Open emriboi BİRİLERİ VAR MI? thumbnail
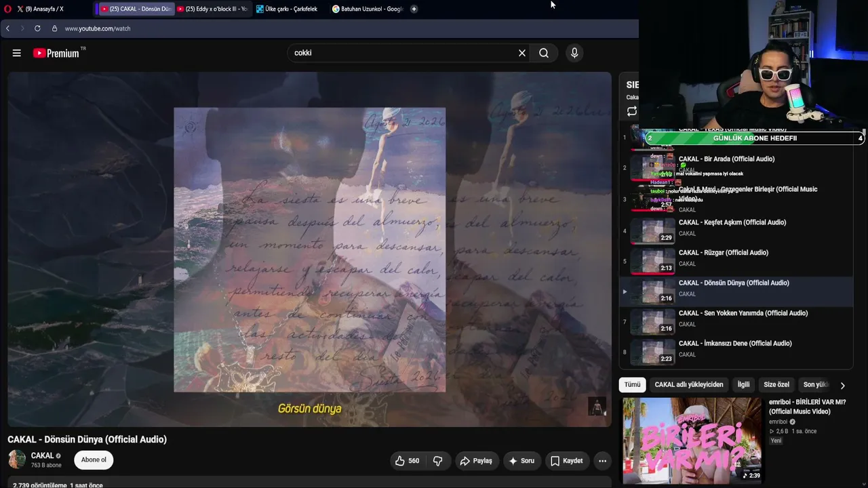The height and width of the screenshot is (488, 868). (692, 441)
